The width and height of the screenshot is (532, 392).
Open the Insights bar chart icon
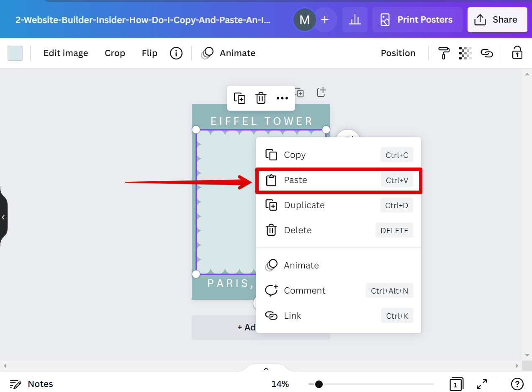click(x=355, y=20)
